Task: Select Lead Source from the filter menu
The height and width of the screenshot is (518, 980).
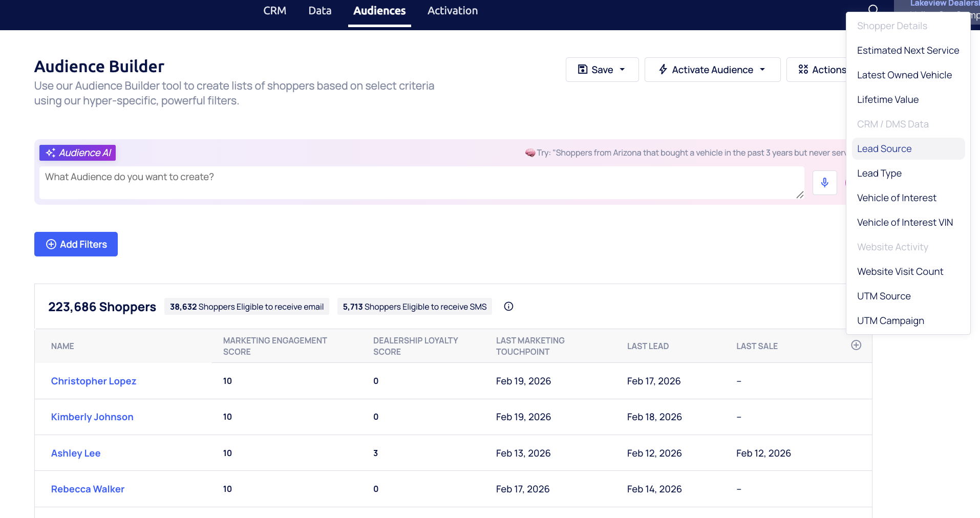Action: click(884, 148)
